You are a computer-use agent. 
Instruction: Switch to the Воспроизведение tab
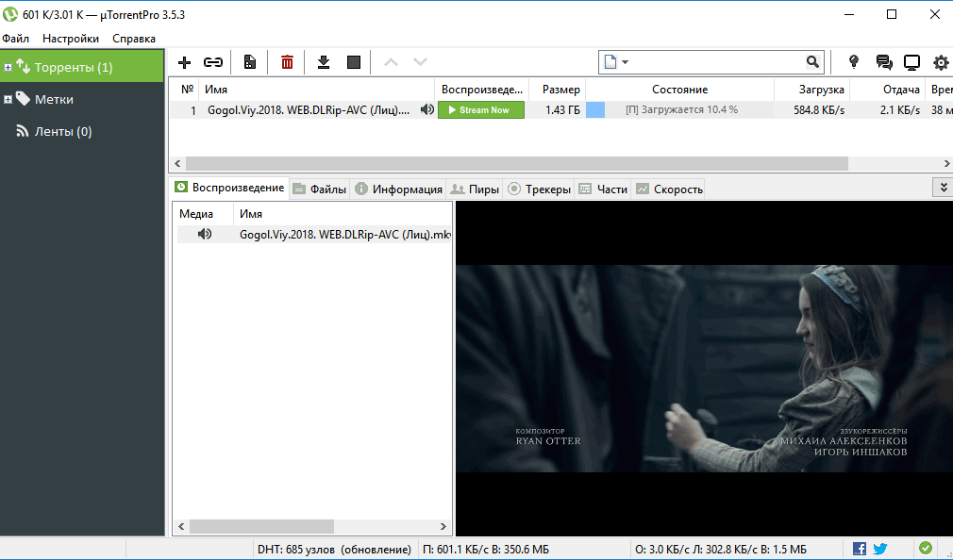(229, 188)
